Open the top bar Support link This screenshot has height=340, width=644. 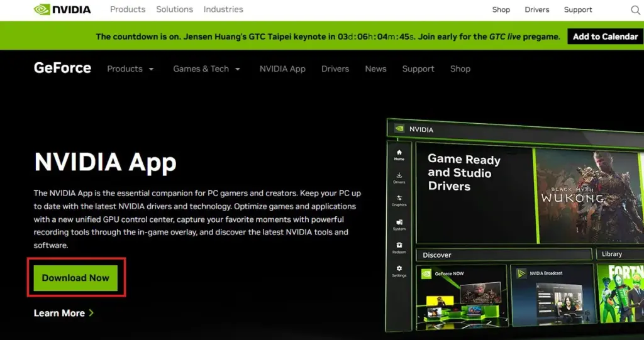pyautogui.click(x=578, y=10)
